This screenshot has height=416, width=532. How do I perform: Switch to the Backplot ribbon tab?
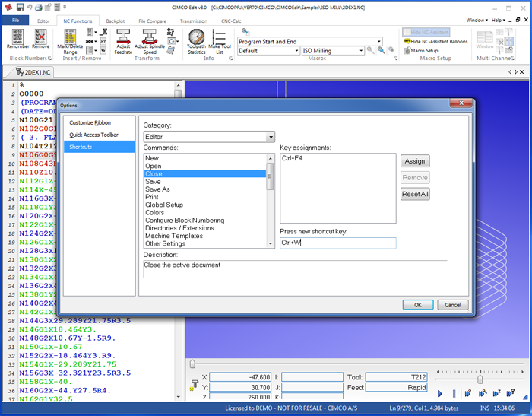tap(116, 21)
